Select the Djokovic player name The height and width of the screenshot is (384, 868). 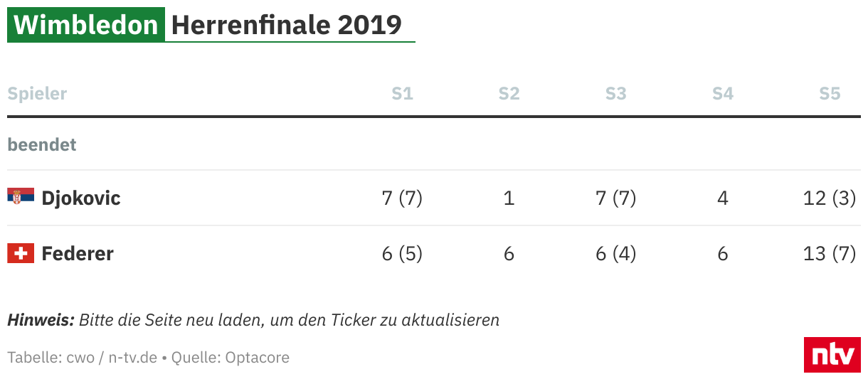pyautogui.click(x=81, y=198)
